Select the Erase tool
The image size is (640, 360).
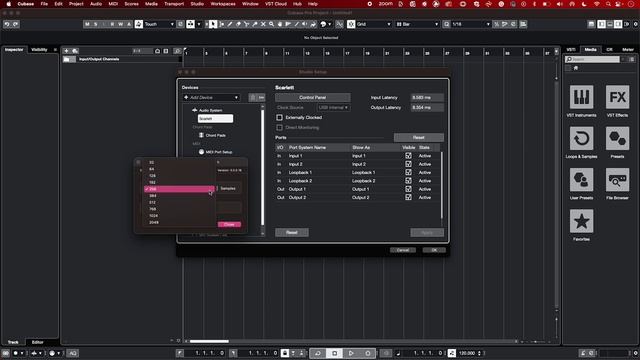point(238,24)
